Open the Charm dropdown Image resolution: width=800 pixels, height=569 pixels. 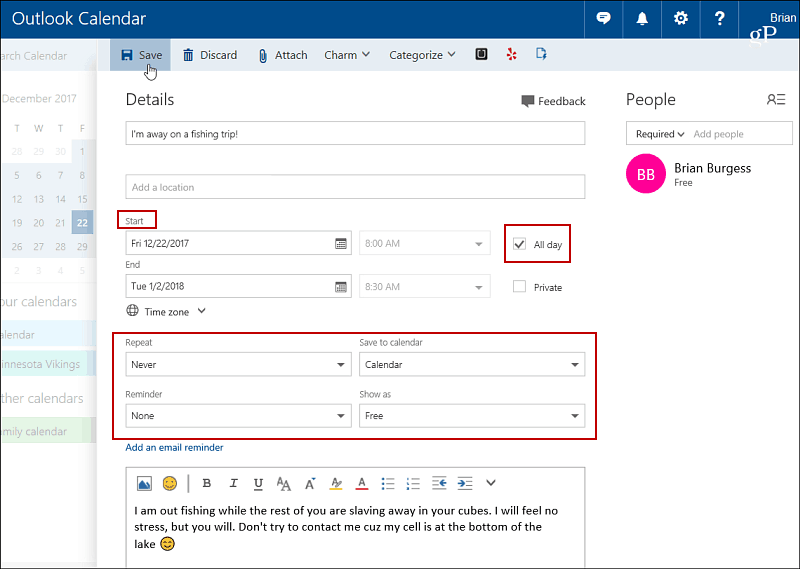347,55
